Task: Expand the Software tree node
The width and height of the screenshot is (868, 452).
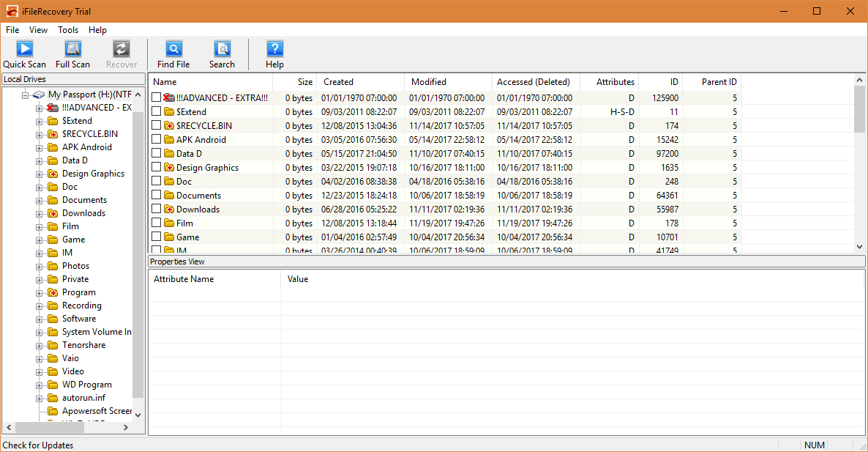Action: (40, 319)
